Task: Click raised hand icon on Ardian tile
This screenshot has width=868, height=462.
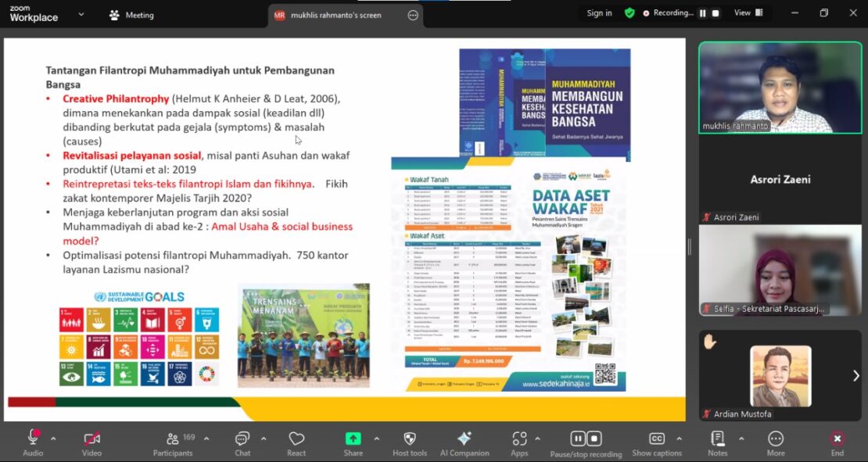Action: (x=710, y=342)
